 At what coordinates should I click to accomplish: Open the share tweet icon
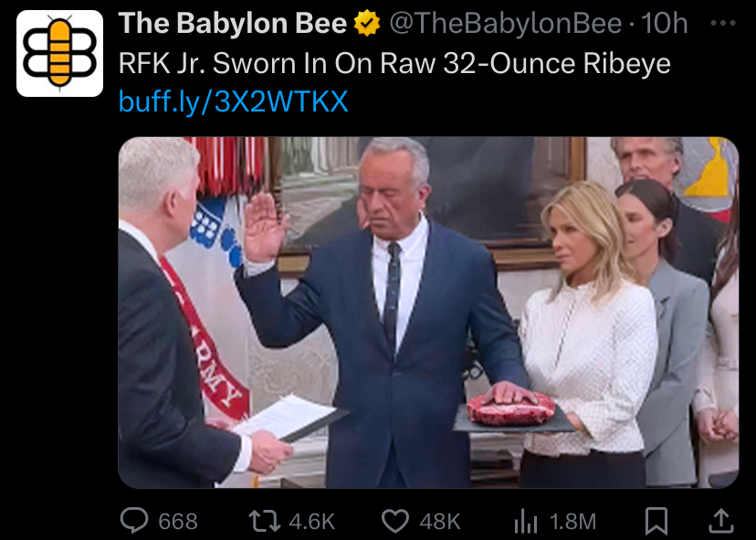coord(720,521)
